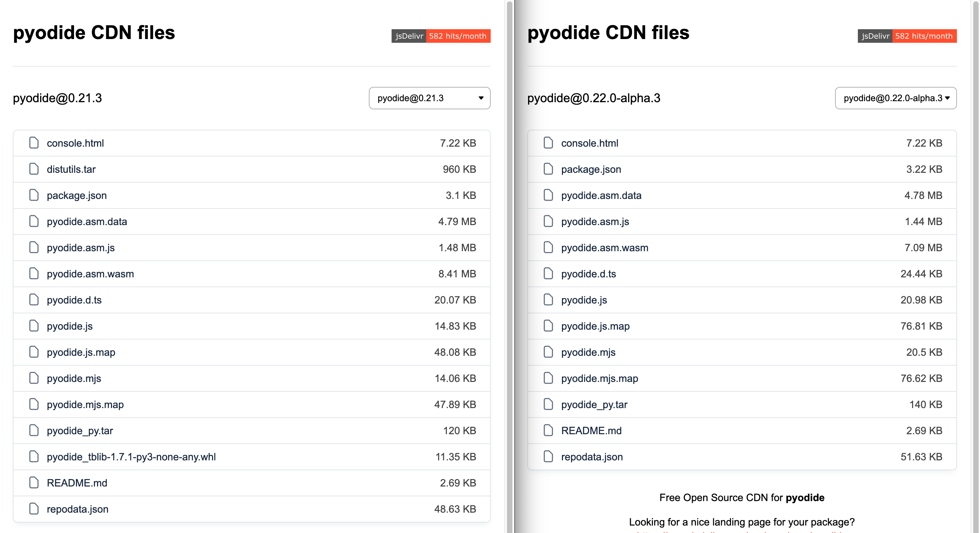Screen dimensions: 980x533
Task: Click file icon beside distutils.tar
Action: (34, 169)
